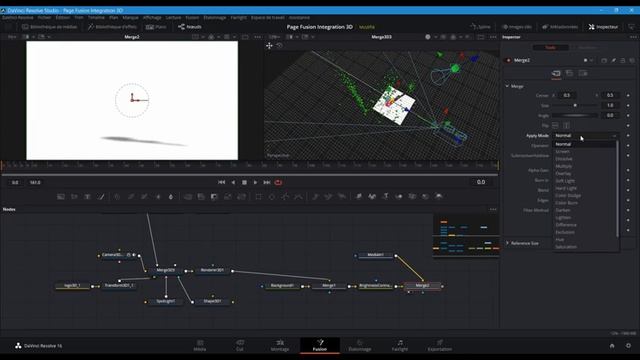The width and height of the screenshot is (640, 360).
Task: Toggle flip horizontal in the Merge controls
Action: pyautogui.click(x=555, y=125)
